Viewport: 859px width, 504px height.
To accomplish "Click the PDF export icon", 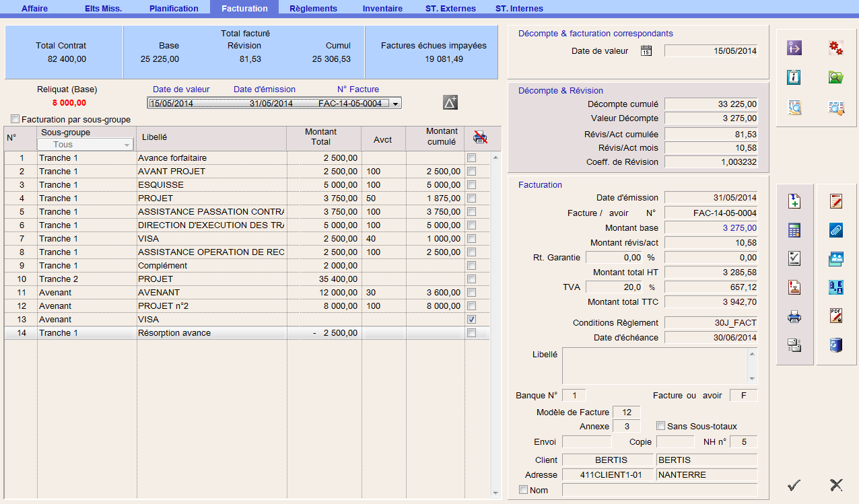I will [836, 316].
